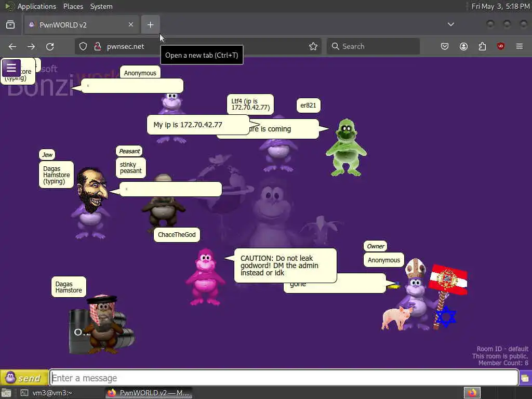The height and width of the screenshot is (399, 532).
Task: Open the uBlock Origin extension icon
Action: (501, 46)
